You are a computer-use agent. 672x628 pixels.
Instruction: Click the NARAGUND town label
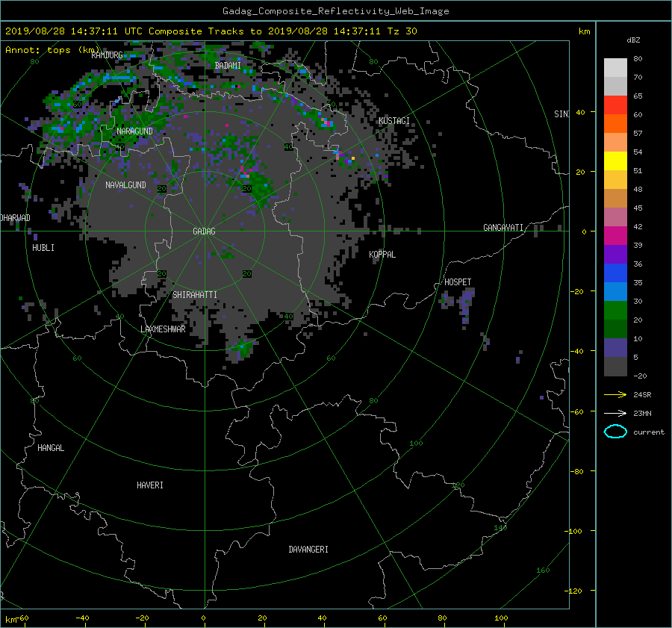pos(134,131)
